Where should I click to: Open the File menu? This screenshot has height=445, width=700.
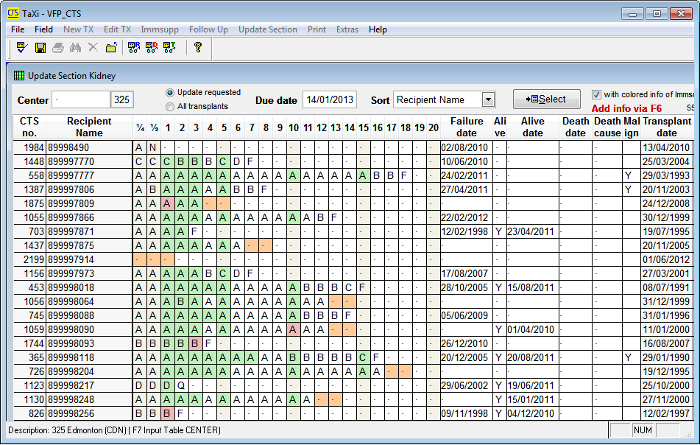(x=18, y=29)
